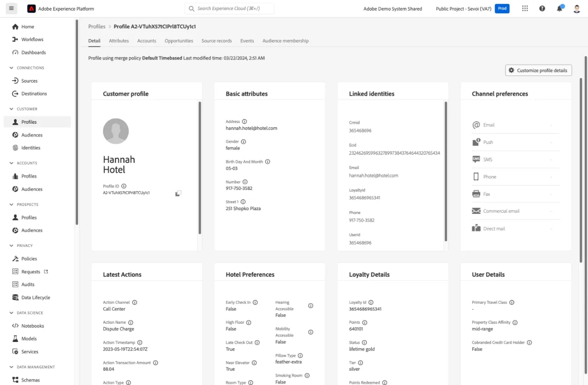Switch to the Audience membership tab

tap(286, 41)
